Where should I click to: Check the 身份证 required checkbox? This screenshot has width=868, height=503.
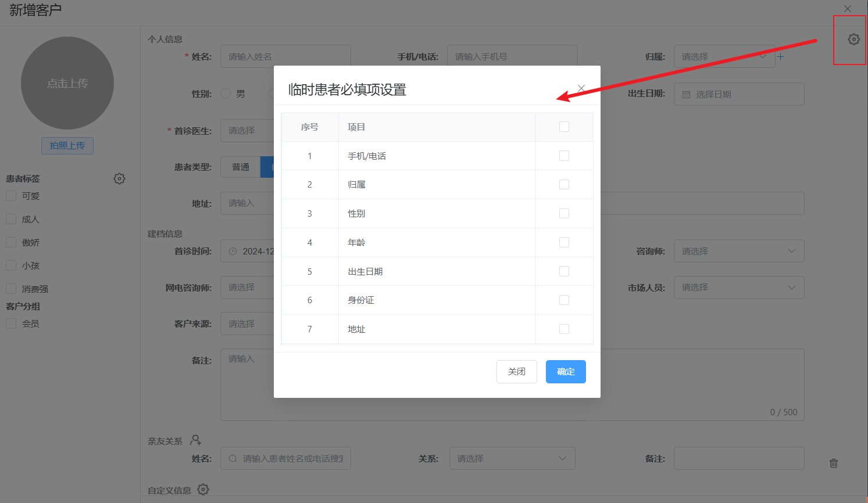tap(564, 300)
